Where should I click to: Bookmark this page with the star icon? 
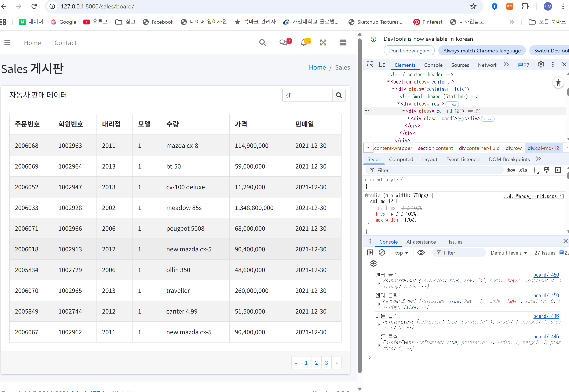click(x=473, y=6)
